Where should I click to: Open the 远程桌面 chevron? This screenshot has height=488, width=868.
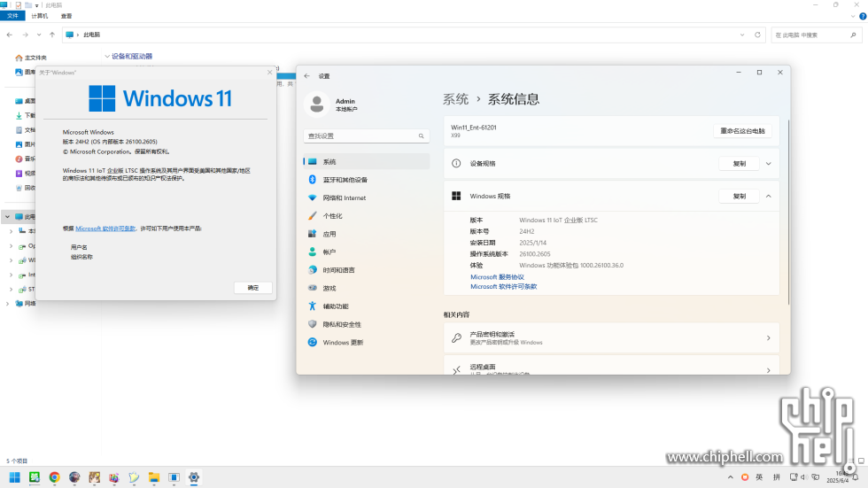click(769, 369)
